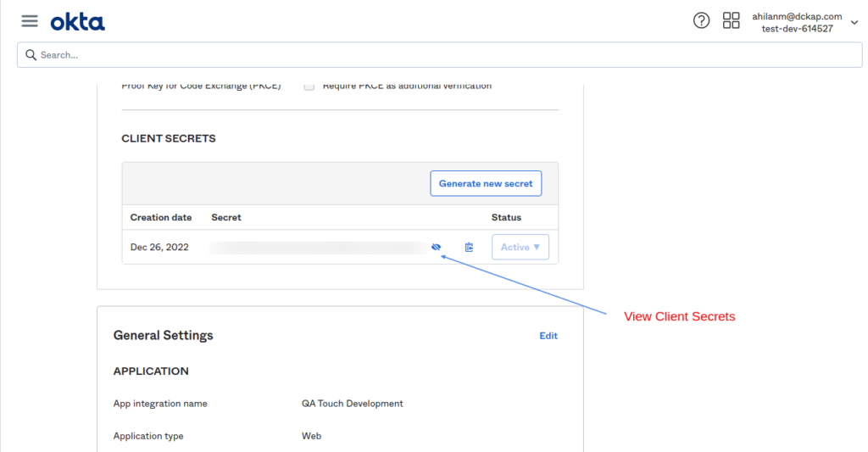Viewport: 868px width, 452px height.
Task: Click the Okta logo
Action: [77, 21]
